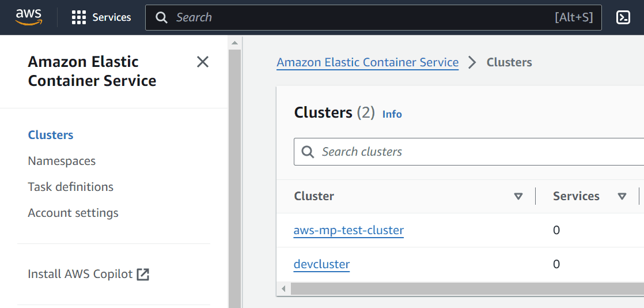Viewport: 644px width, 308px height.
Task: Close the Amazon Elastic Container Service sidebar
Action: click(x=203, y=62)
